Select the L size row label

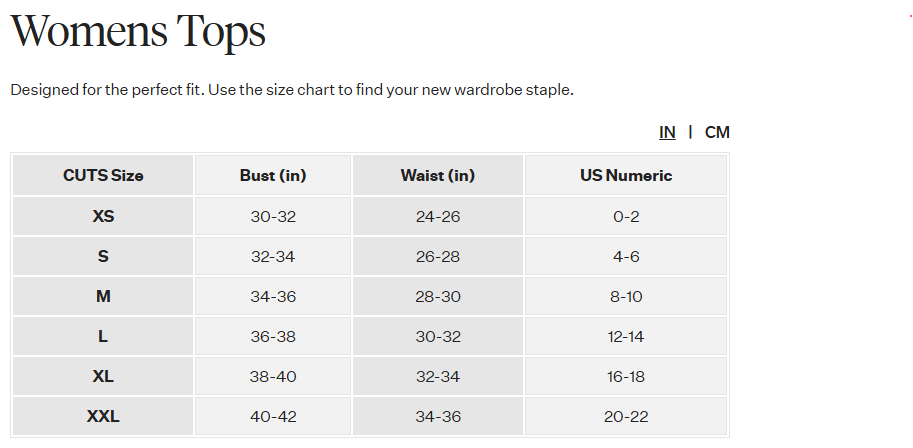103,337
